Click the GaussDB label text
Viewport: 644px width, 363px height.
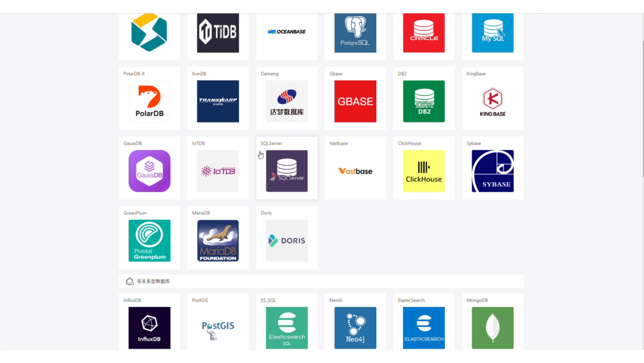132,143
